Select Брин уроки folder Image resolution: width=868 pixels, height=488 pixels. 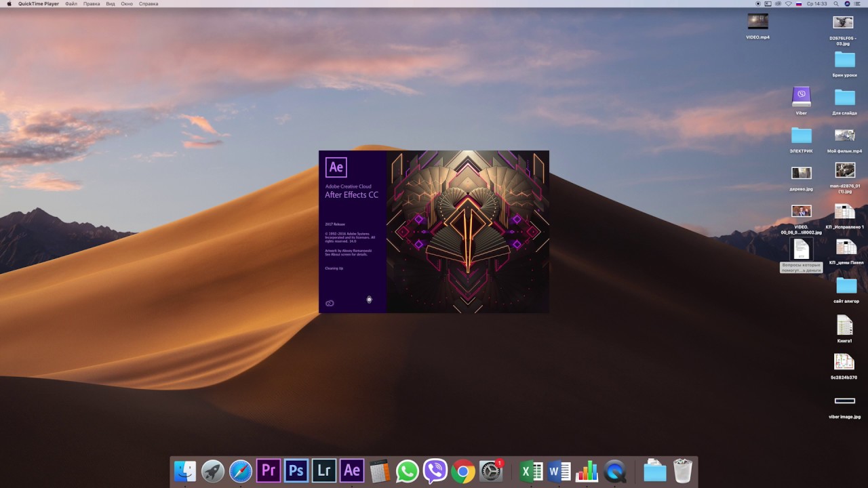(x=845, y=60)
